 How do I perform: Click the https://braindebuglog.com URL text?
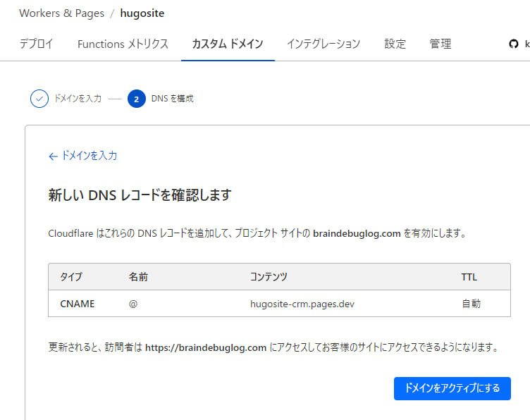(206, 347)
